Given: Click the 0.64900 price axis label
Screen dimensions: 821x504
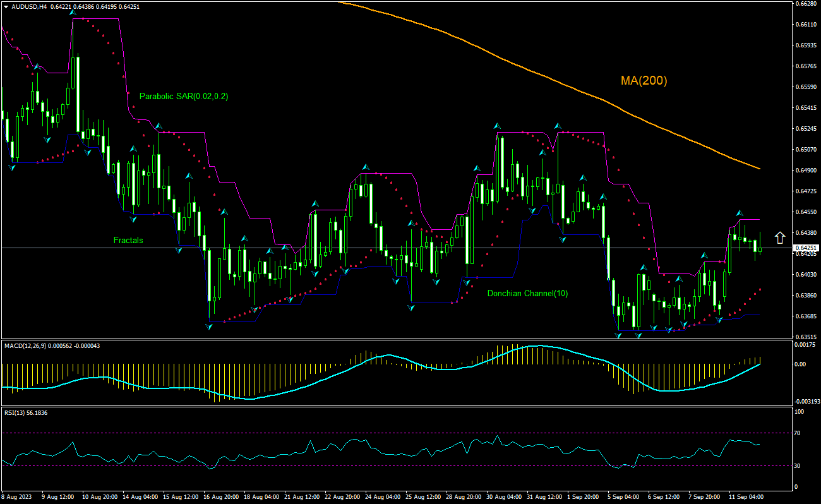Looking at the screenshot, I should pos(806,171).
